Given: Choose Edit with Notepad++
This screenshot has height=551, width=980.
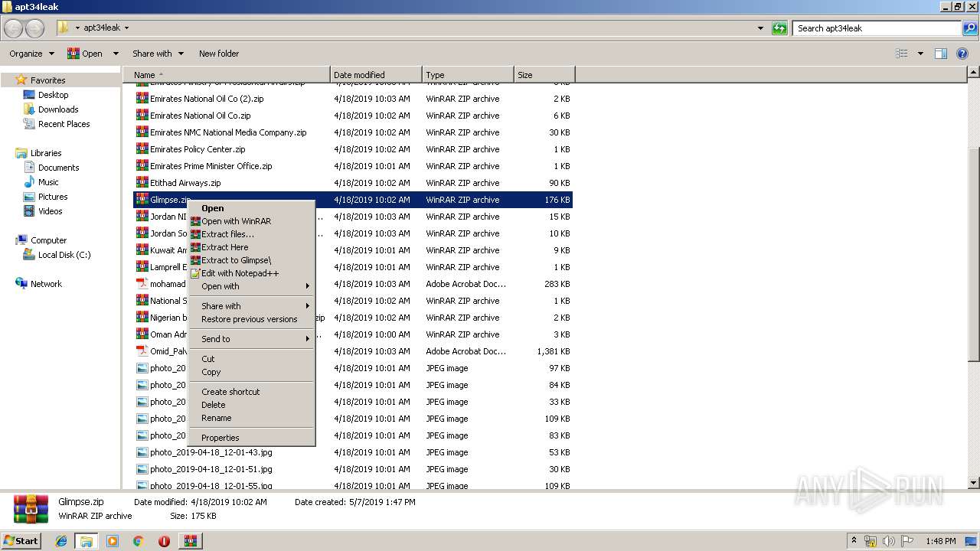Looking at the screenshot, I should coord(252,273).
